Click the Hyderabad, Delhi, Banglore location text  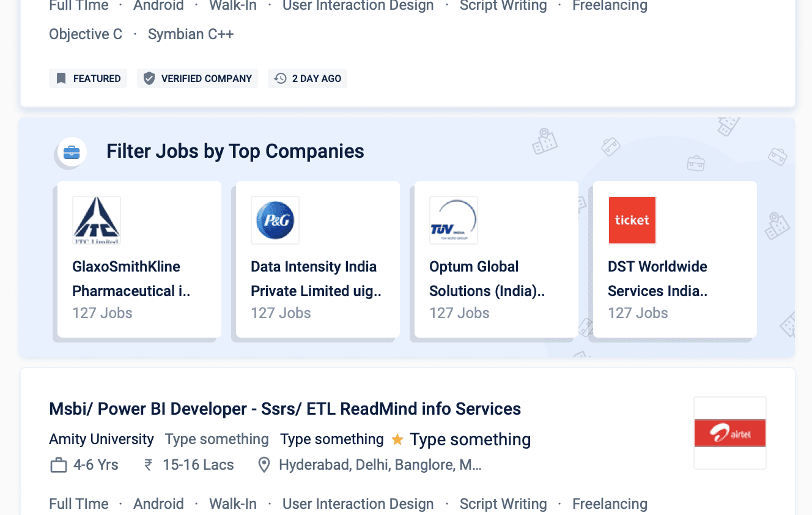[x=380, y=465]
